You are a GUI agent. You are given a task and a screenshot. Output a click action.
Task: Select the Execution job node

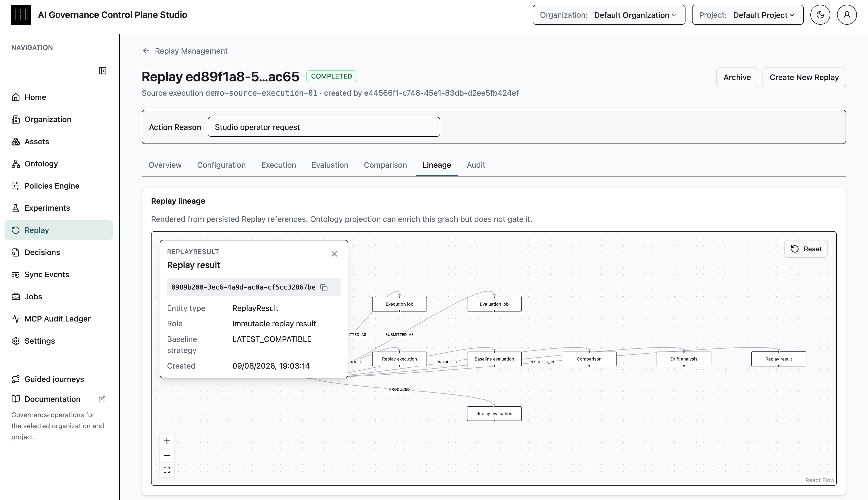click(x=399, y=304)
